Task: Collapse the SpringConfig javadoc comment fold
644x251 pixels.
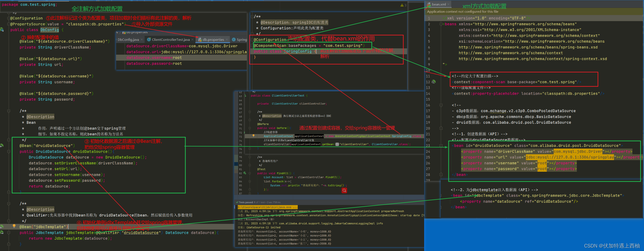Action: [x=252, y=17]
